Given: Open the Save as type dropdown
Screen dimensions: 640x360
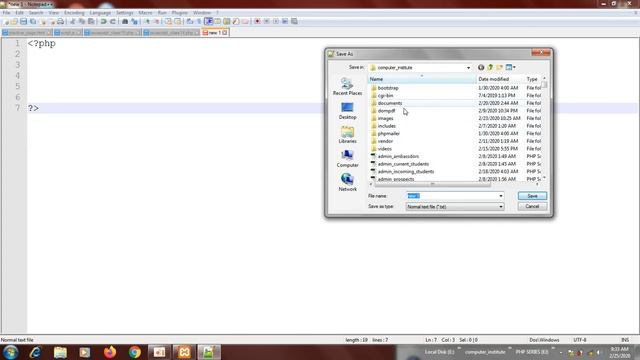Looking at the screenshot, I should tap(501, 207).
